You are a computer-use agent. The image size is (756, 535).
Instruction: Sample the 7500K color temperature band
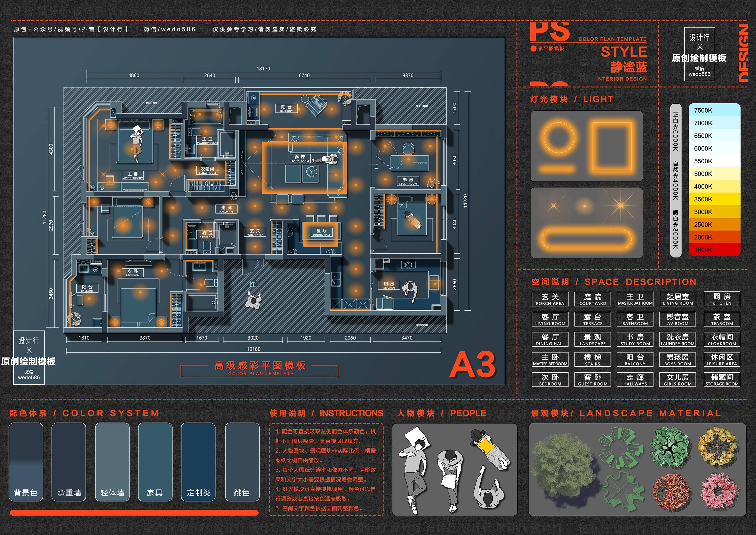pyautogui.click(x=714, y=110)
